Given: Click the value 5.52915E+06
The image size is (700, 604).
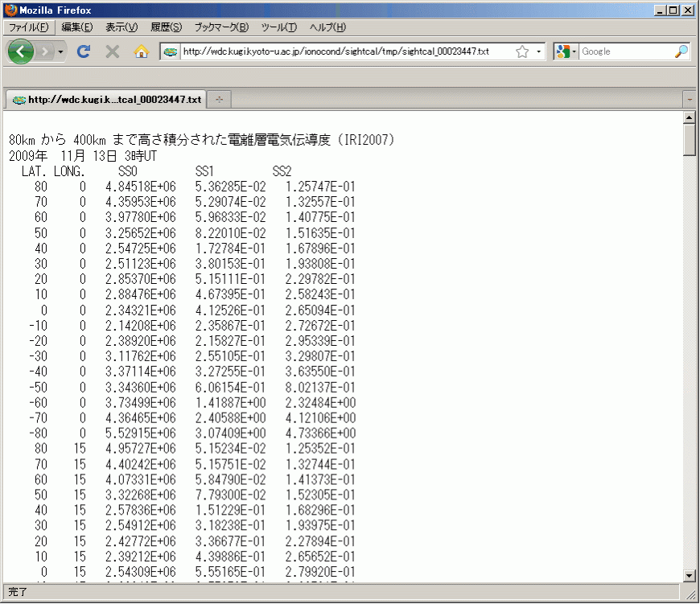Looking at the screenshot, I should [x=141, y=433].
